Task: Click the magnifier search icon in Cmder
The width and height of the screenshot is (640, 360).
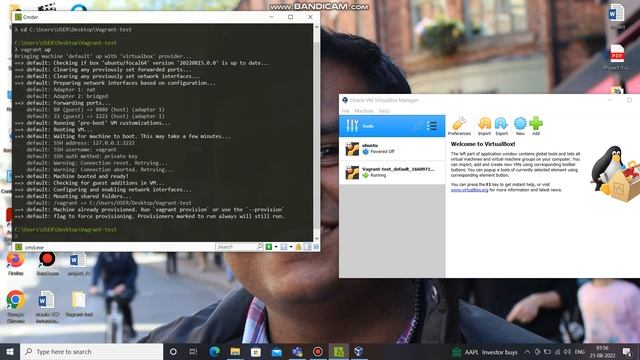Action: [x=260, y=247]
